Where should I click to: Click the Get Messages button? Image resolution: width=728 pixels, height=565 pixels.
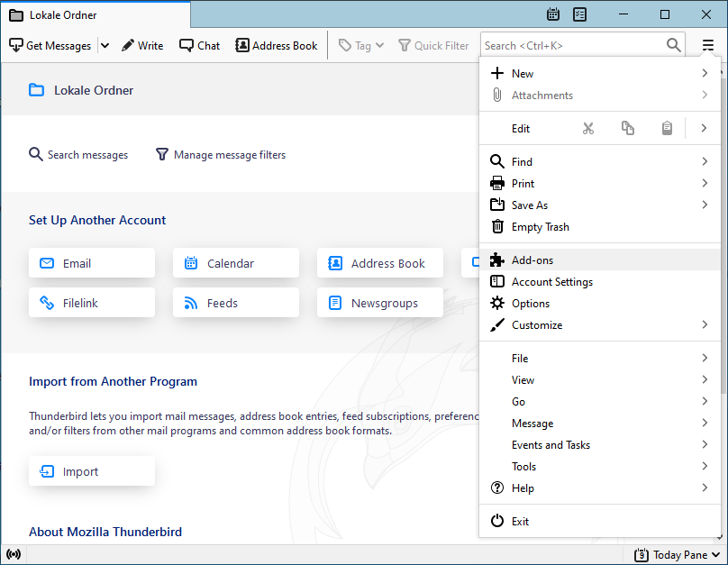(50, 45)
